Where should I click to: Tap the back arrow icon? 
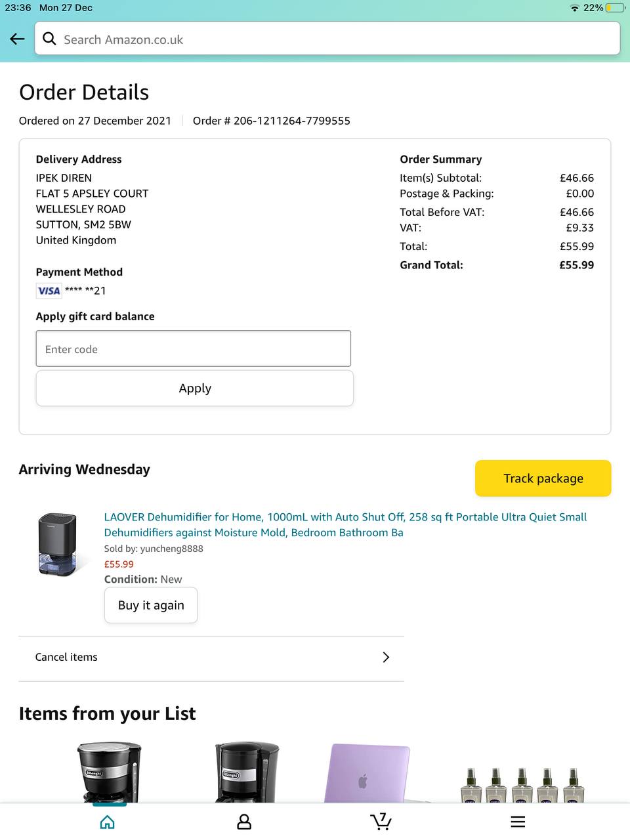point(18,39)
